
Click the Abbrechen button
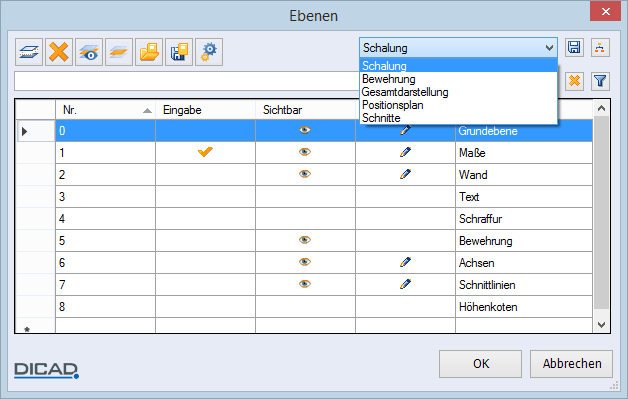[x=572, y=364]
